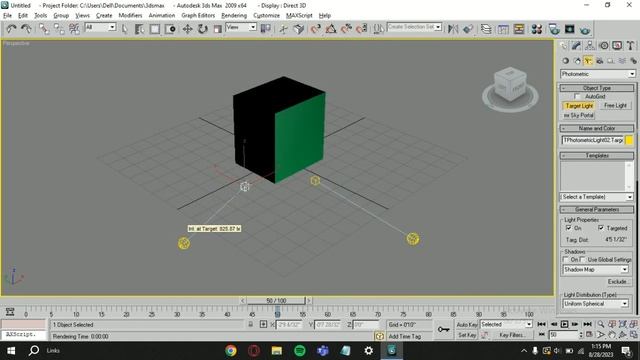640x360 pixels.
Task: Open the Material Editor
Action: pyautogui.click(x=537, y=29)
